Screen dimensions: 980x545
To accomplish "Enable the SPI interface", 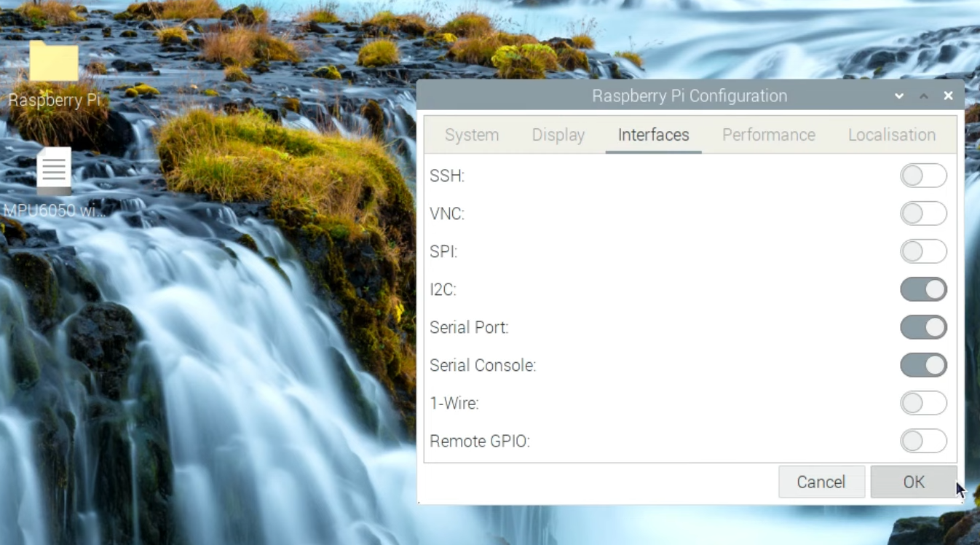I will click(x=923, y=251).
